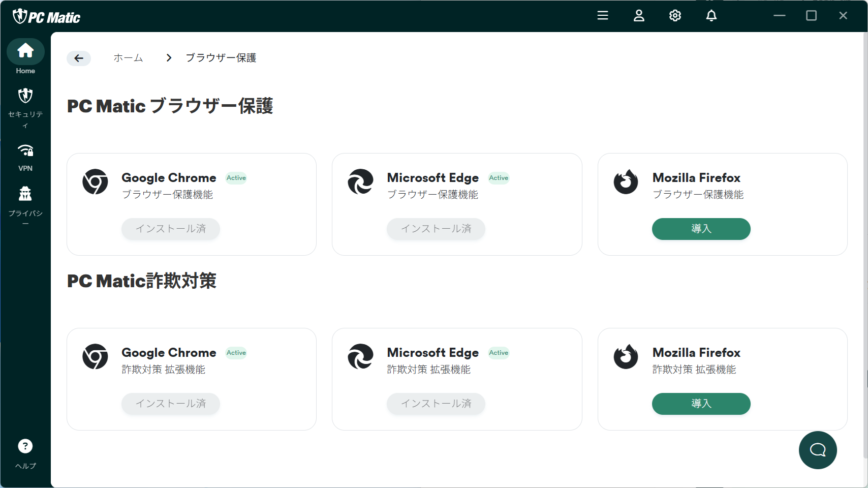Maximize the PC Matic window
The image size is (868, 488).
click(x=812, y=16)
